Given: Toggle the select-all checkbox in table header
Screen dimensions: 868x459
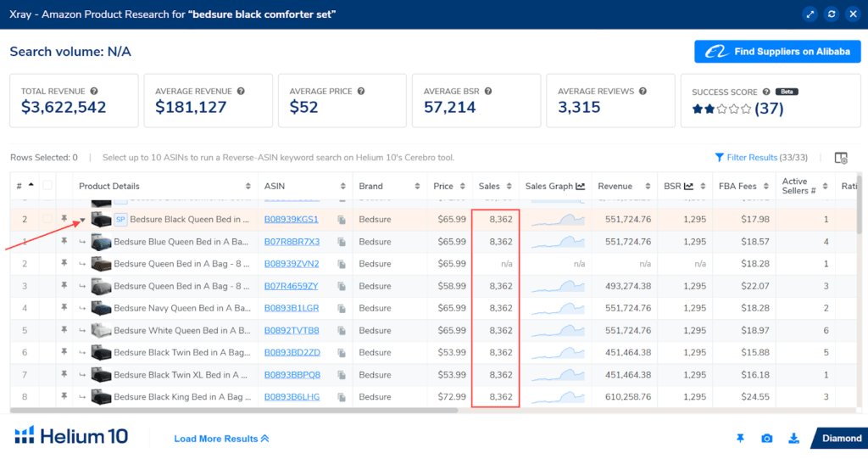Looking at the screenshot, I should pos(47,186).
